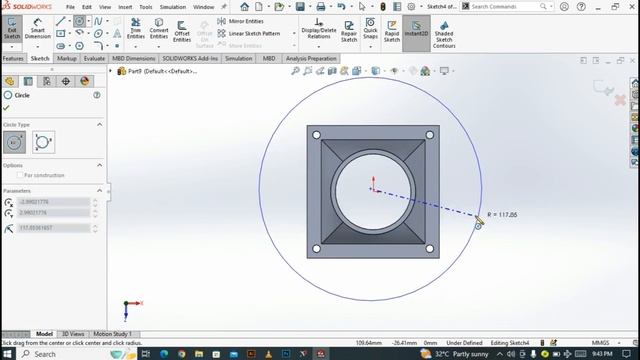Open Display/Delete Relations
Viewport: 640px width, 360px height.
(319, 29)
